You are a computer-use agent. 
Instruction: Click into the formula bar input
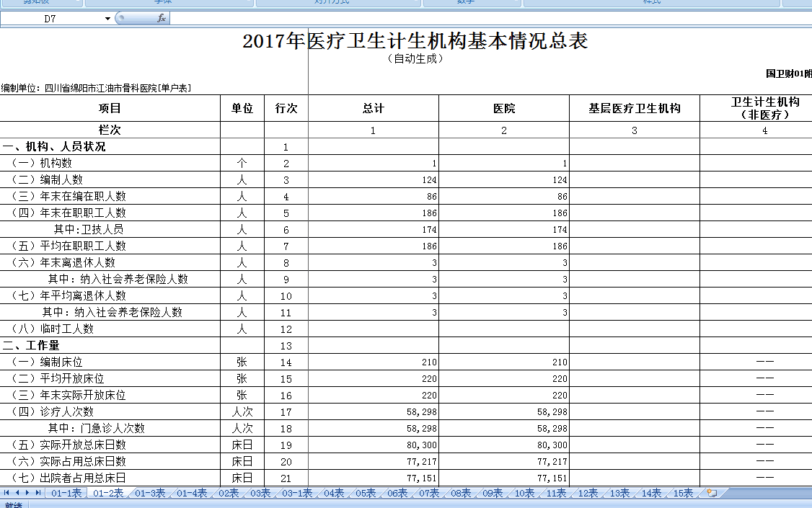coord(491,19)
